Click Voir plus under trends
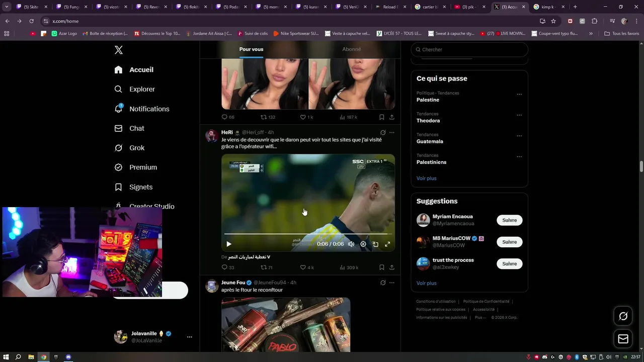This screenshot has width=644, height=362. pyautogui.click(x=426, y=178)
